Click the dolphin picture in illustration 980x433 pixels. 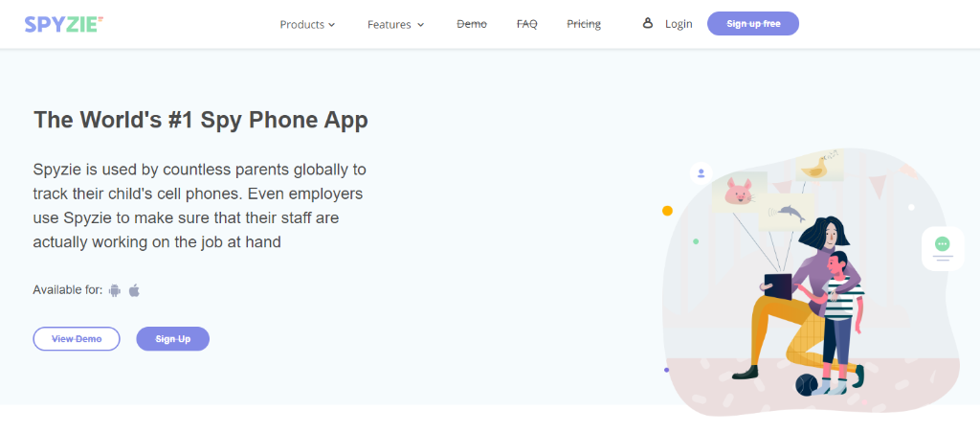(787, 214)
